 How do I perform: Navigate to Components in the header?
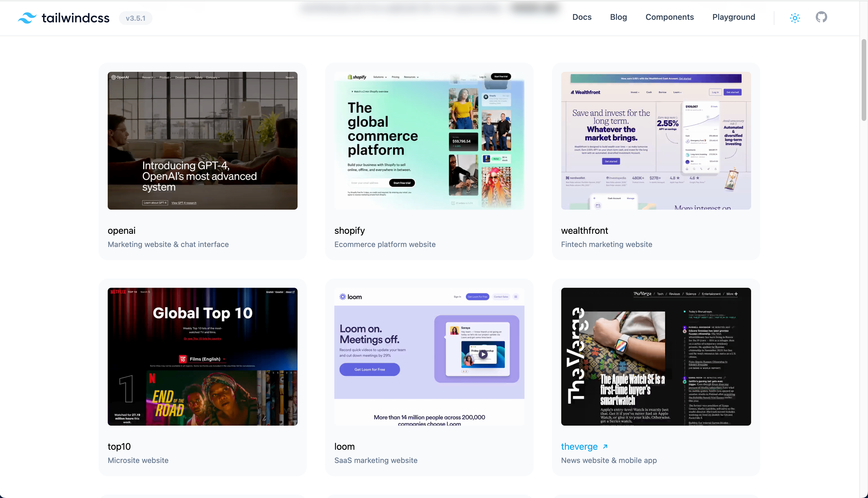pyautogui.click(x=669, y=17)
